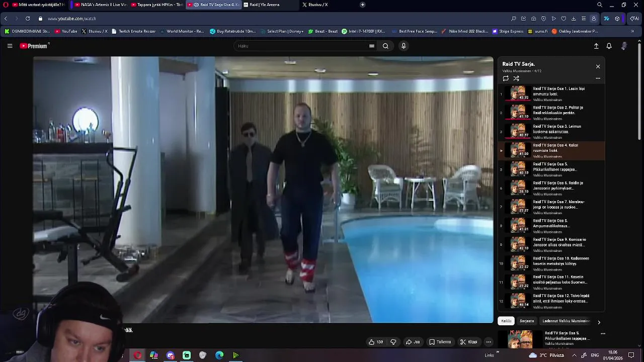
Task: Reload the page
Action: tap(28, 19)
